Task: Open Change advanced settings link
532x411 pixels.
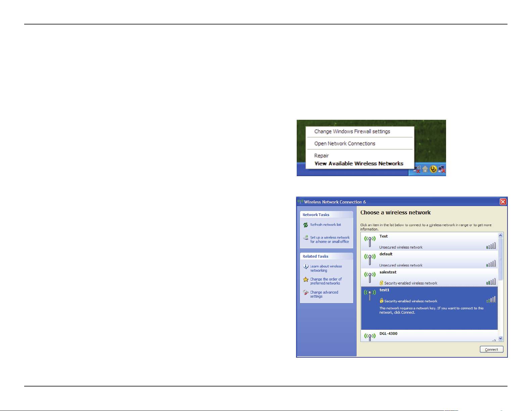Action: pos(324,294)
